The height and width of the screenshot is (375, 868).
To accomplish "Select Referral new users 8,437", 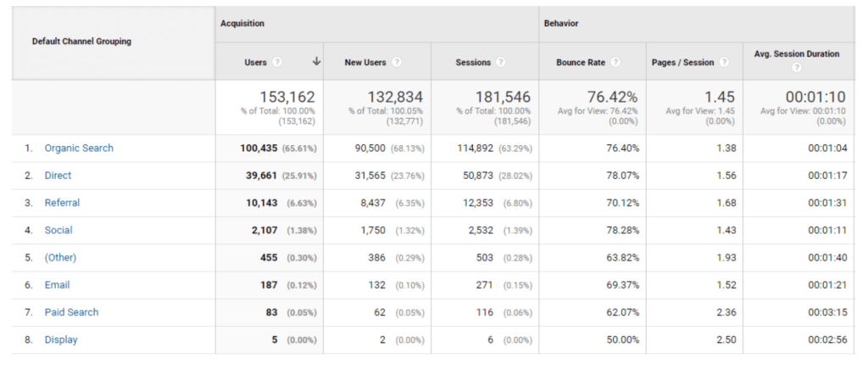I will tap(373, 203).
